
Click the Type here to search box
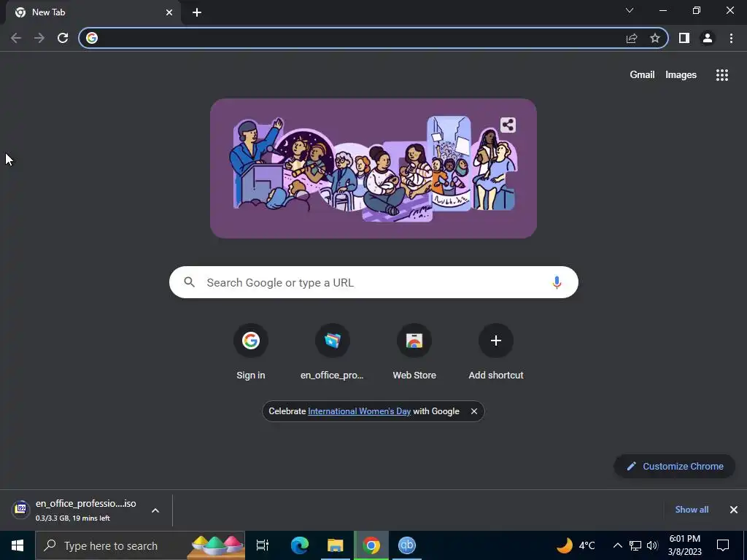140,545
